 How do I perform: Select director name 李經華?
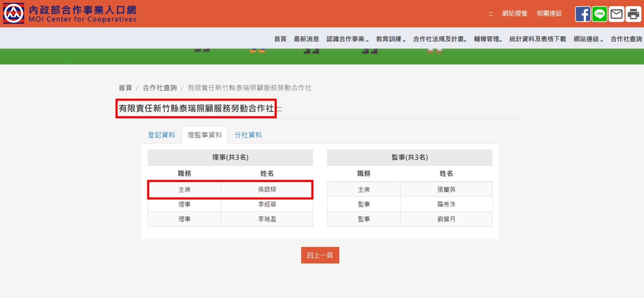267,204
